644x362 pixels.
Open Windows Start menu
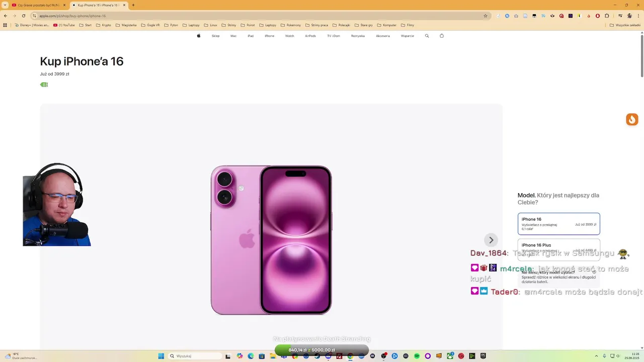(x=161, y=356)
